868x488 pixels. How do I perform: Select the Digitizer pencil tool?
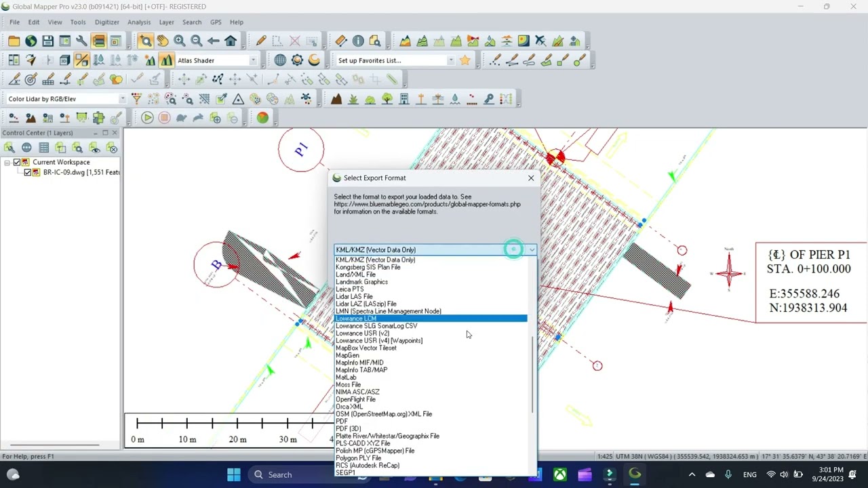click(x=261, y=41)
